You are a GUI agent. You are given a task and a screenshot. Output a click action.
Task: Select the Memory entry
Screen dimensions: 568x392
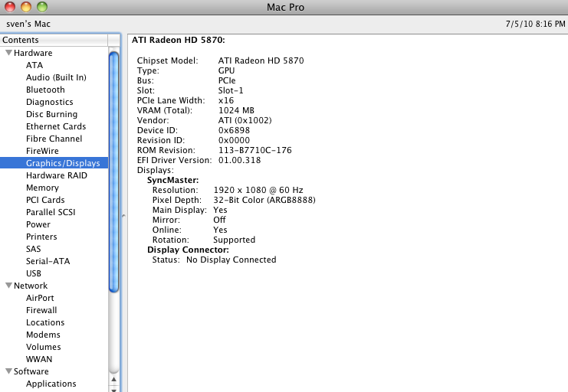[x=42, y=188]
